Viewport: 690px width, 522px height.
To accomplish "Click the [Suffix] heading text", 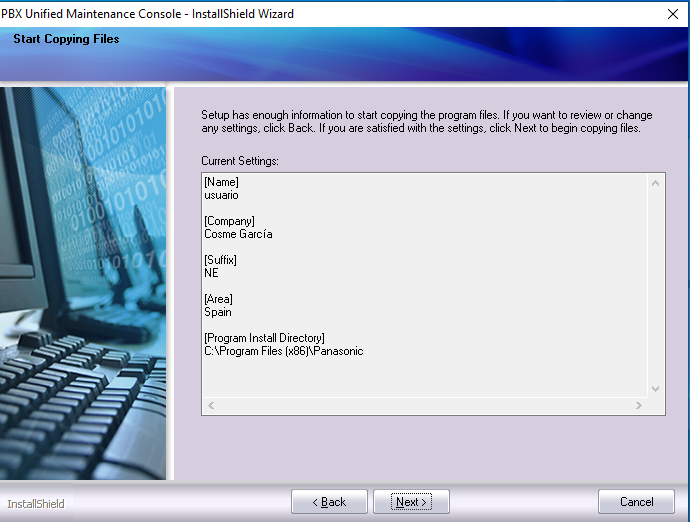I will pyautogui.click(x=220, y=260).
